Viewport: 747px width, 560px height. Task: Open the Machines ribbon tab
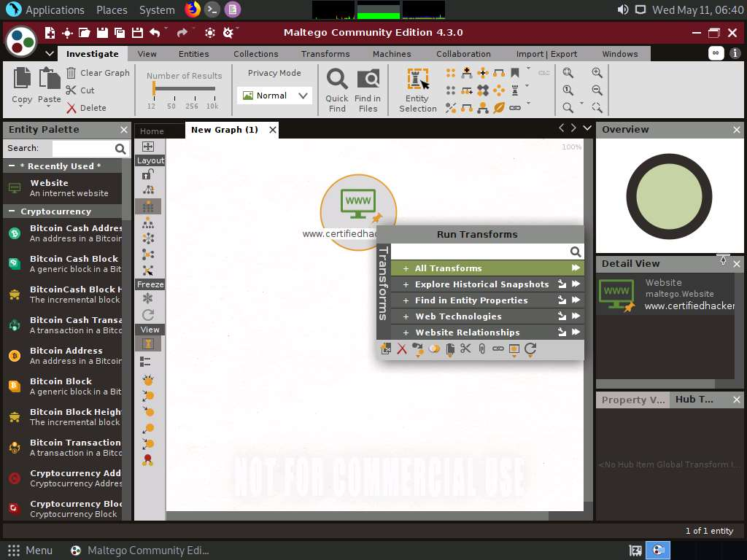[x=392, y=54]
